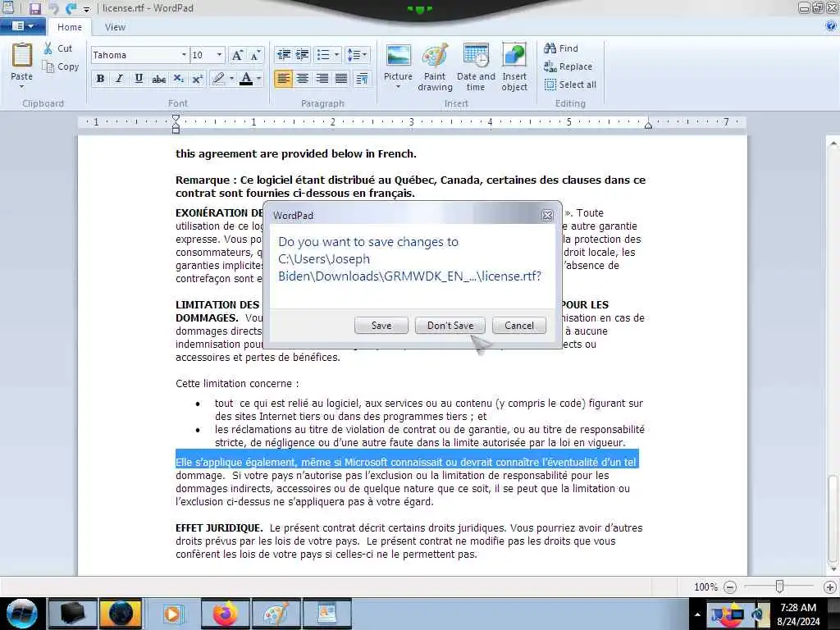Click the zoom slider handle
The image size is (840, 630).
click(779, 587)
